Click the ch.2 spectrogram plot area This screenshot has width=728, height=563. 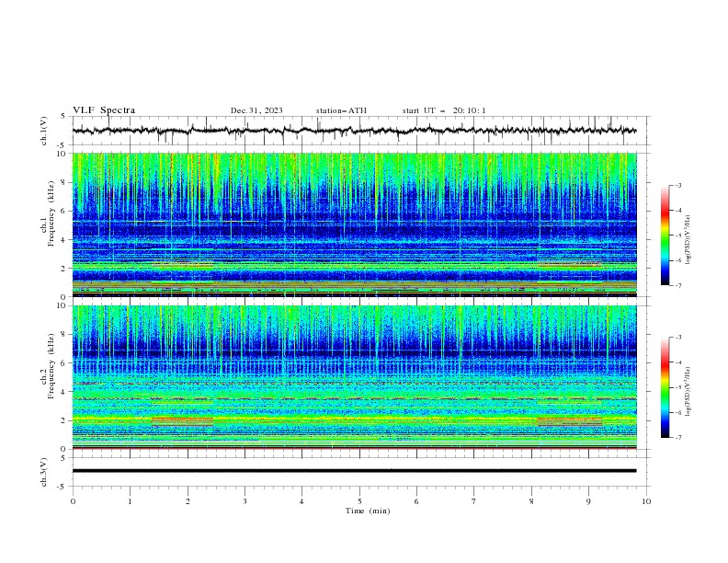click(x=354, y=377)
